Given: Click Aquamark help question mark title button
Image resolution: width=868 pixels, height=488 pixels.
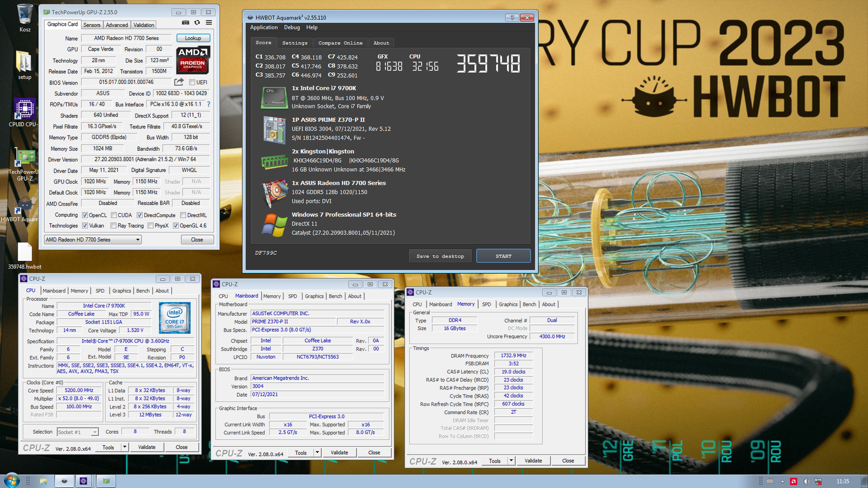Looking at the screenshot, I should click(x=512, y=18).
